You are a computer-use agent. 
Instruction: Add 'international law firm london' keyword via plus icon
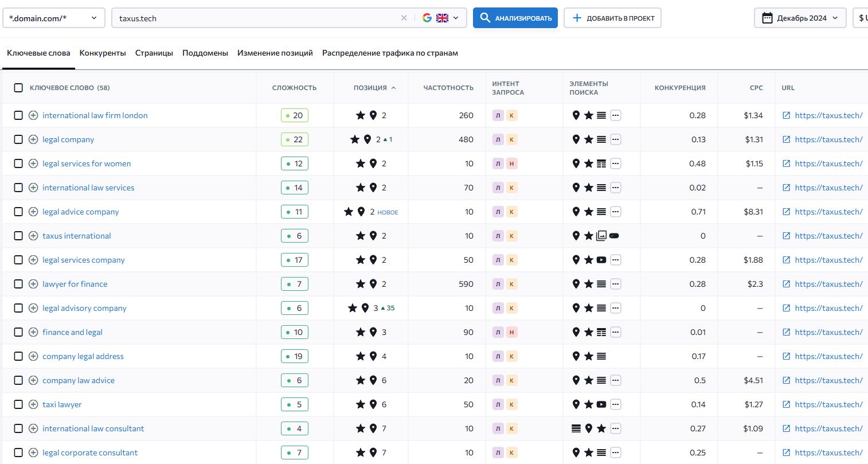click(33, 115)
